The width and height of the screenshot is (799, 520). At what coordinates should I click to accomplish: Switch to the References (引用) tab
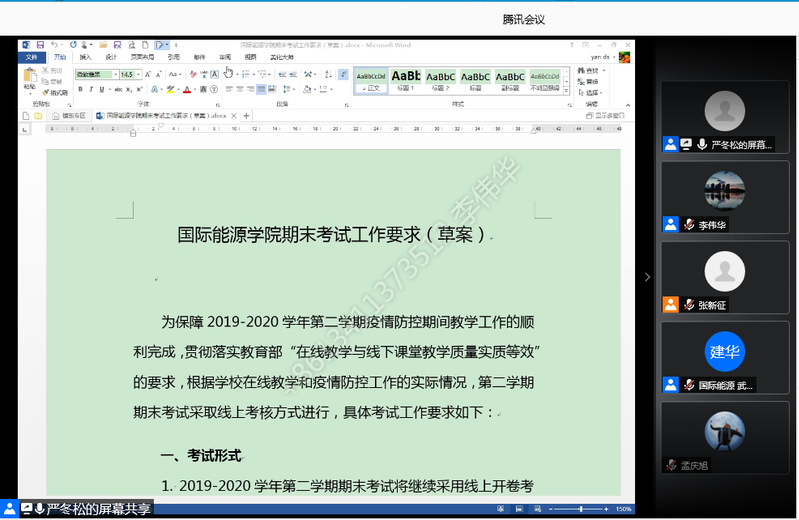point(174,57)
